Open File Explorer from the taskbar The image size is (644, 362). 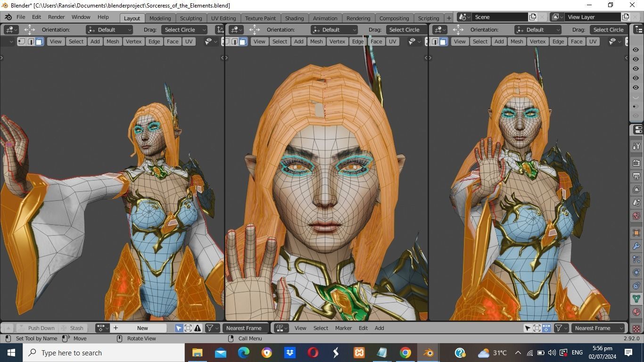(x=197, y=353)
